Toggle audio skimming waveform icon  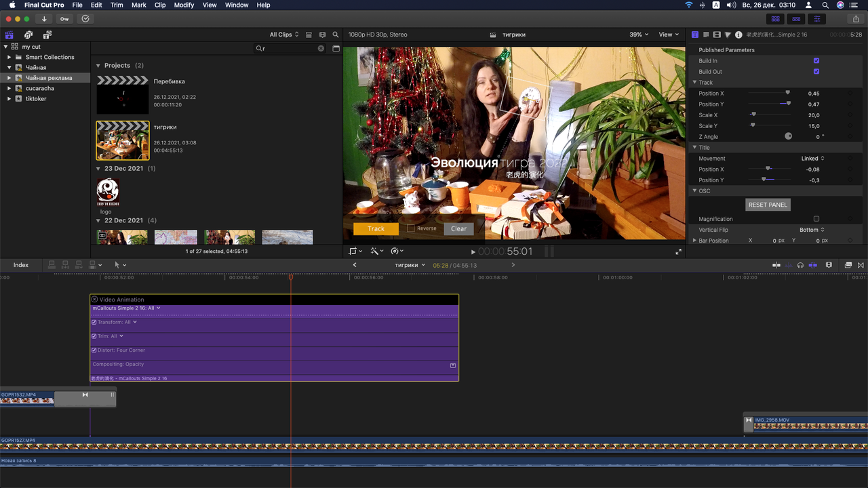click(x=789, y=265)
